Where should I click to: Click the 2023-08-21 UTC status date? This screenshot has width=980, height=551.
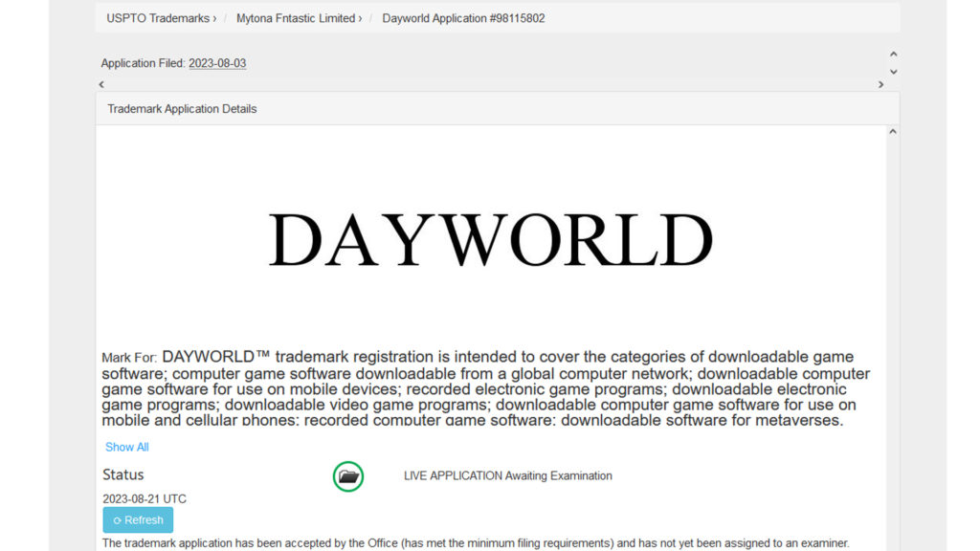(x=145, y=499)
